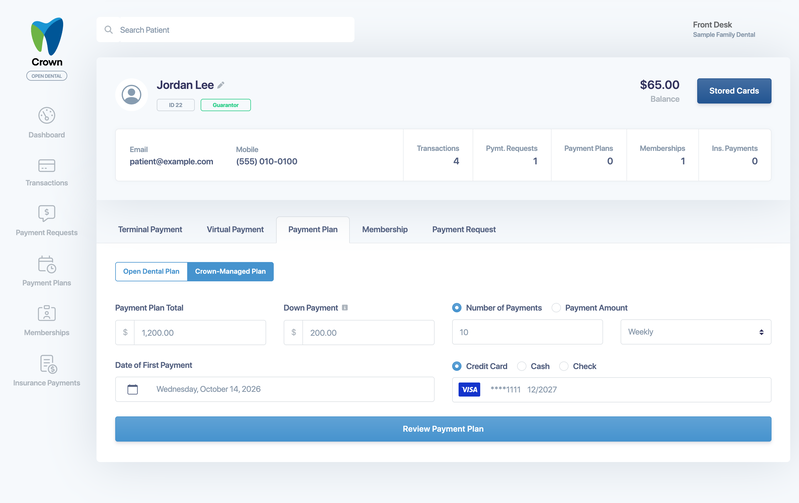Click the Sample Family Dental text

[x=724, y=35]
